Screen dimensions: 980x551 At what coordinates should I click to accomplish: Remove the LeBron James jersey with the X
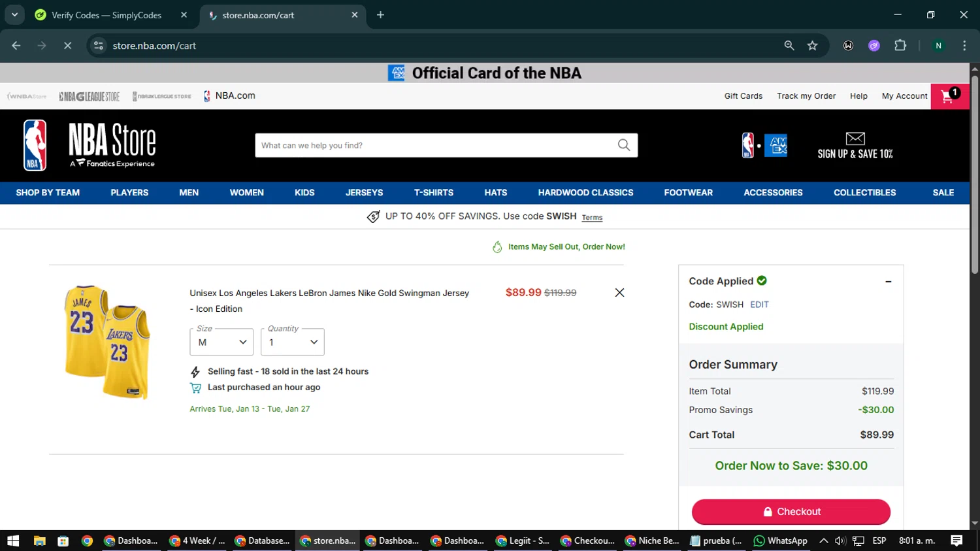click(619, 293)
